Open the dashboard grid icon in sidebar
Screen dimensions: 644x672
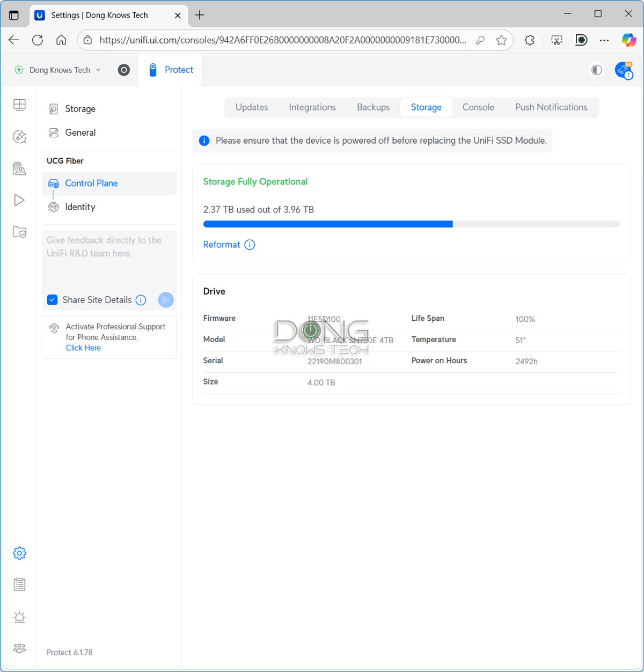point(19,105)
